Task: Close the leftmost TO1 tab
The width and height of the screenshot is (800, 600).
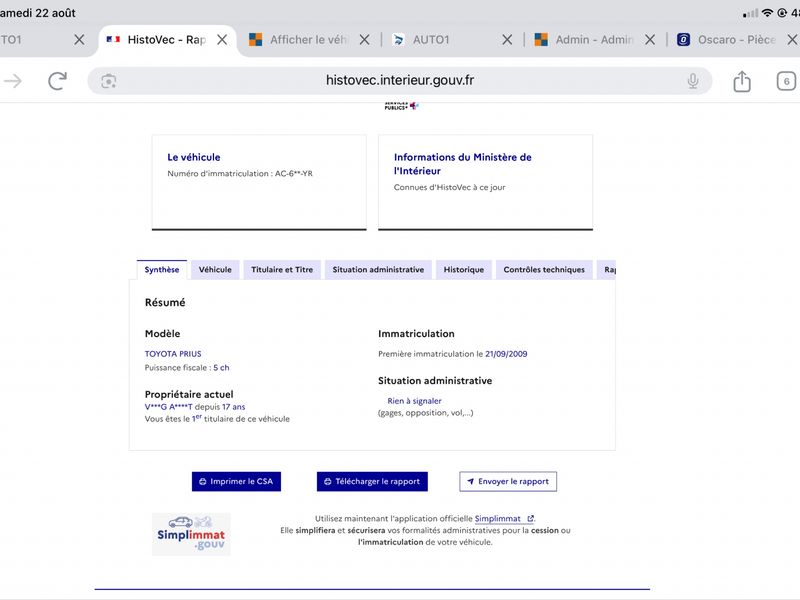Action: coord(79,40)
